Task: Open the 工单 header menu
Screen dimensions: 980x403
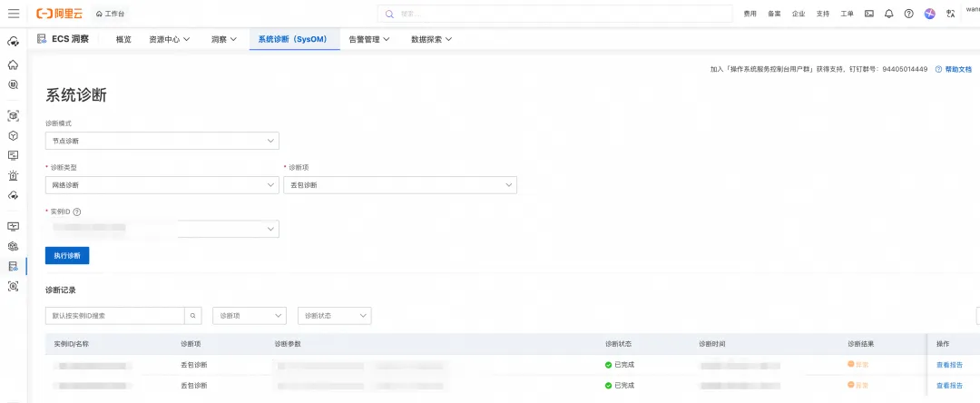Action: [847, 14]
